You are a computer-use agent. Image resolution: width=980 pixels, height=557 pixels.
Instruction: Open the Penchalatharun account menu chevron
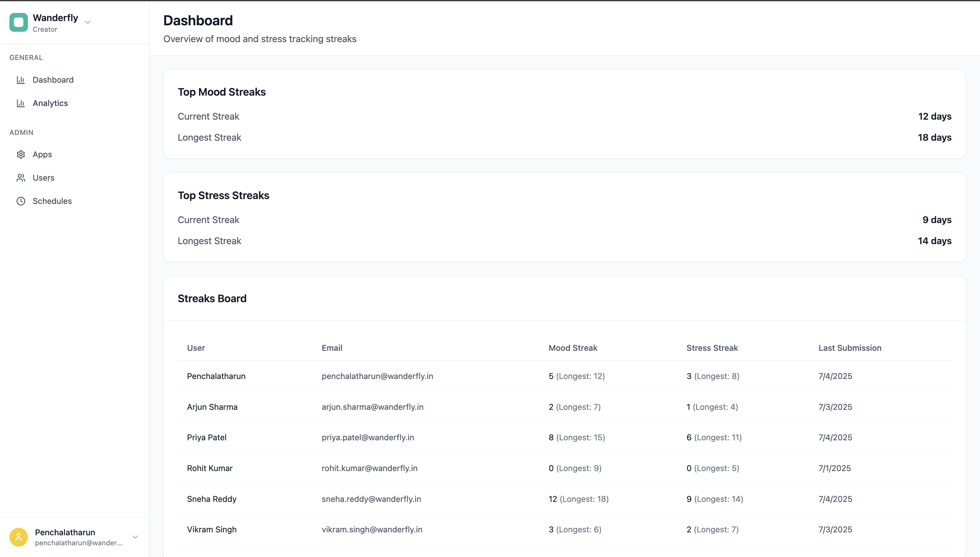click(135, 537)
